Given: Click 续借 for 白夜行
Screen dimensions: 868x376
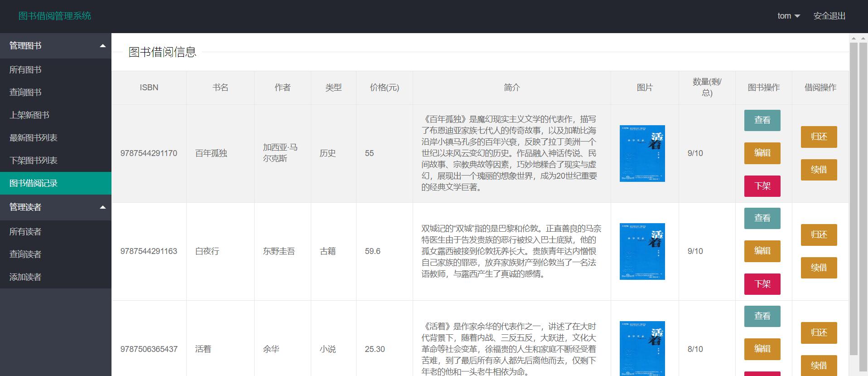Looking at the screenshot, I should click(x=819, y=268).
